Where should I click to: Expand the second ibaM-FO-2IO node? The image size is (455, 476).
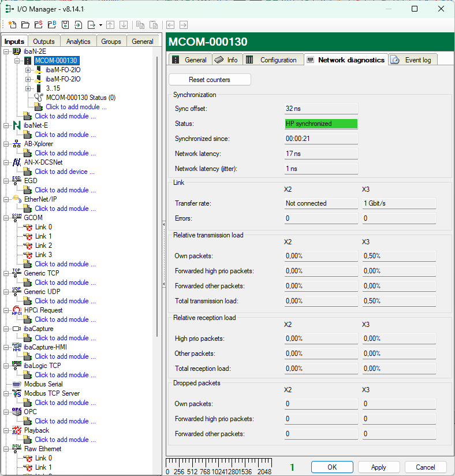pyautogui.click(x=28, y=79)
